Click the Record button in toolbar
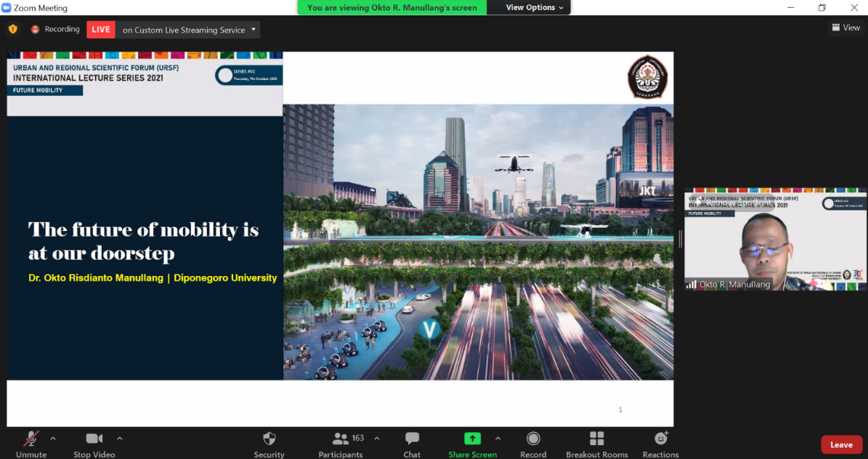Viewport: 868px width, 459px height. [x=533, y=439]
